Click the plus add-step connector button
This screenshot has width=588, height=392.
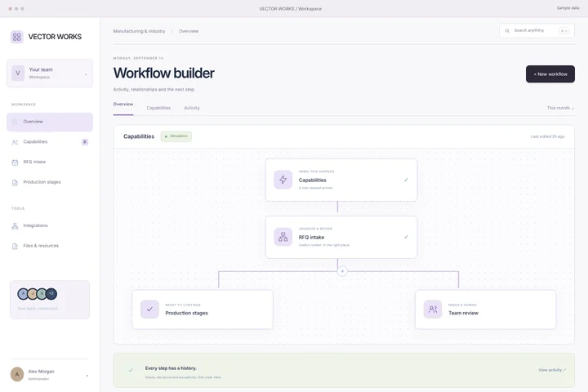click(x=342, y=271)
